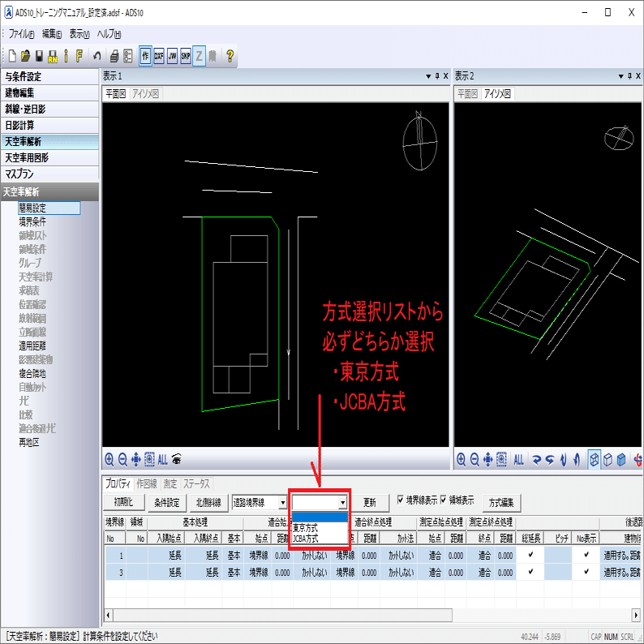Toggle 総延長 checkmark in row 1
Image resolution: width=644 pixels, height=644 pixels.
coord(530,555)
